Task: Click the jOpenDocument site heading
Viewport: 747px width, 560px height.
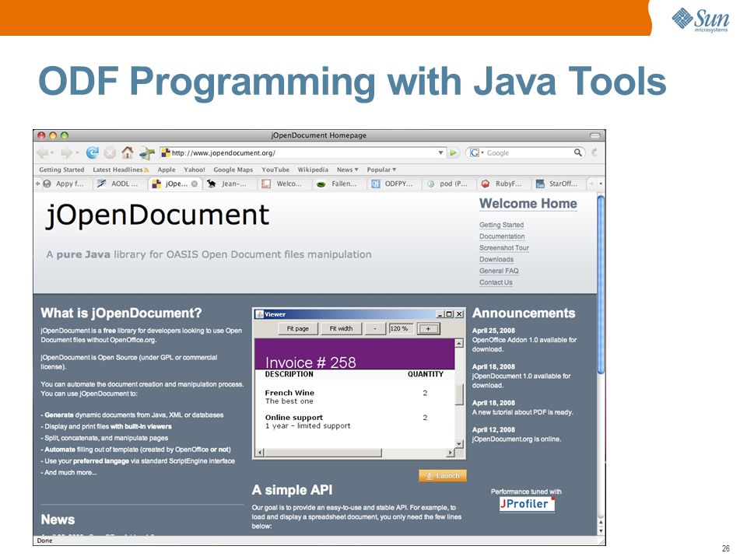Action: pos(158,215)
